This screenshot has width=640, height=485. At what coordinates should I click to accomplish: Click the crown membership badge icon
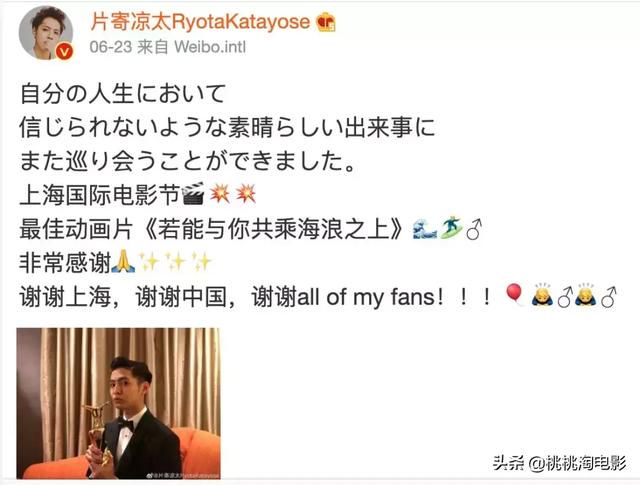326,22
